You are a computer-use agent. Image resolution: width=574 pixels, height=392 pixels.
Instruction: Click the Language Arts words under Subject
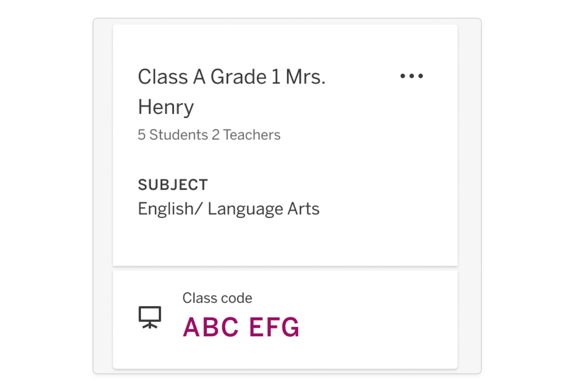263,209
